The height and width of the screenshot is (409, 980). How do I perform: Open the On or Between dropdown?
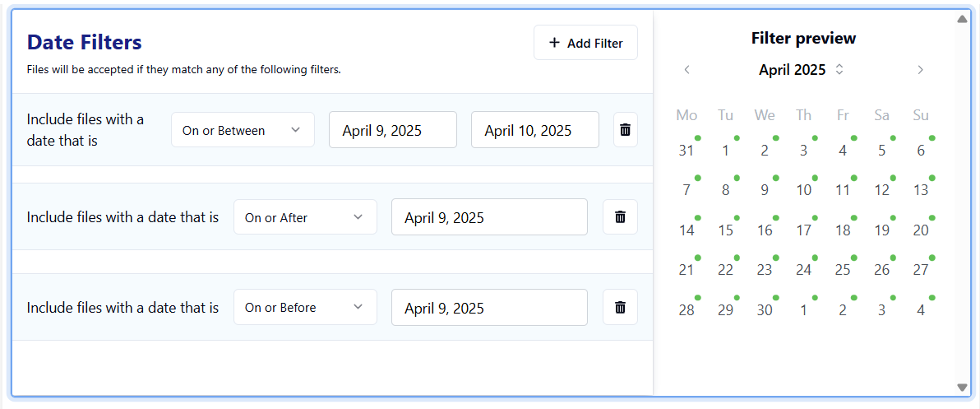click(243, 130)
